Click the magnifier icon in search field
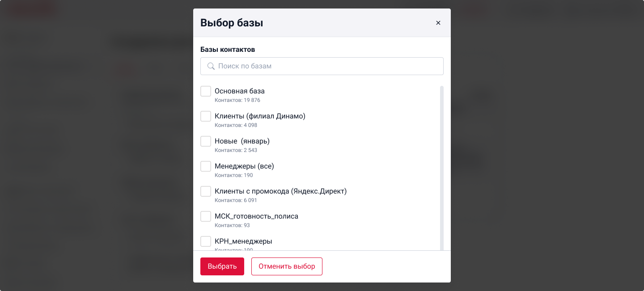Screen dimensions: 644x291 [x=211, y=66]
